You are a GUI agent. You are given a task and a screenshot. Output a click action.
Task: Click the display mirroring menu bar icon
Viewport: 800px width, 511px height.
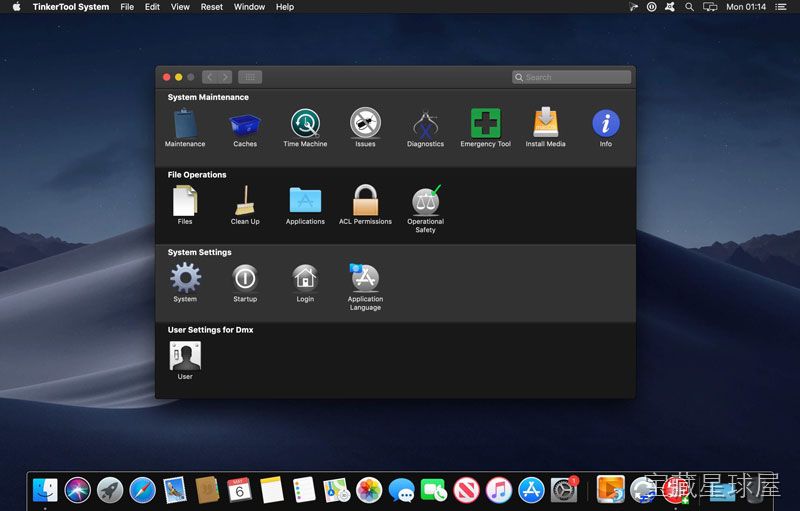710,7
